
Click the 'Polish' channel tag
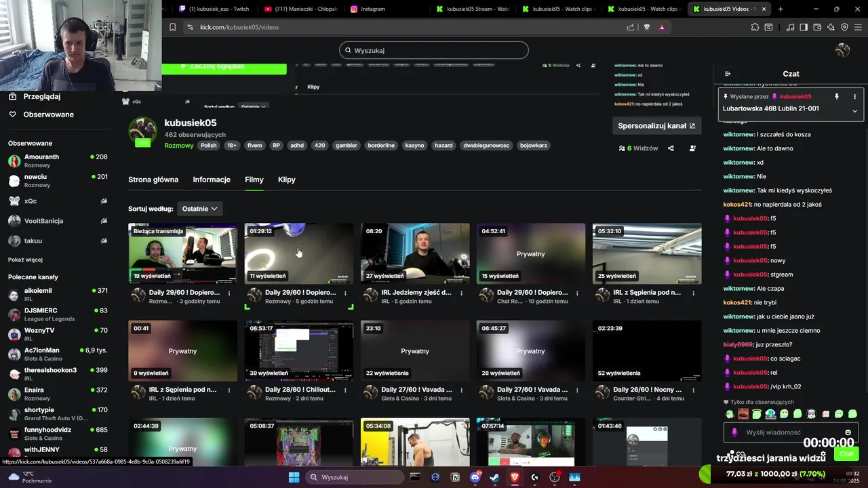[x=208, y=146]
